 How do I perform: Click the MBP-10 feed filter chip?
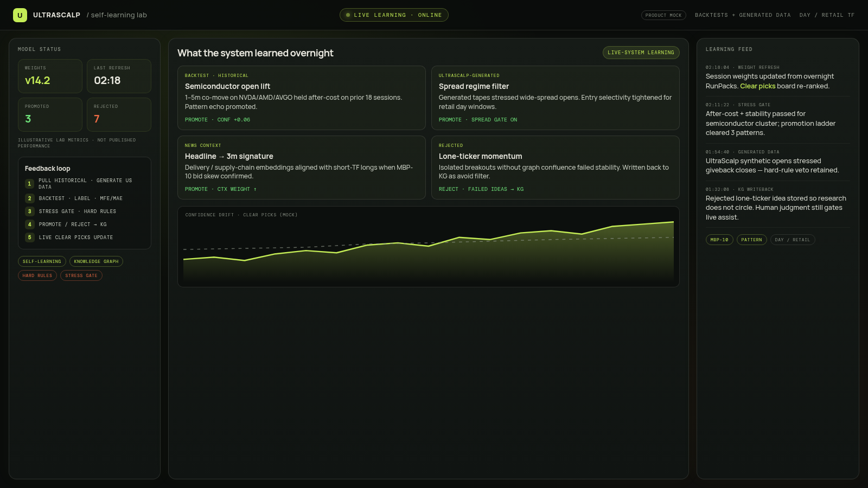click(719, 240)
